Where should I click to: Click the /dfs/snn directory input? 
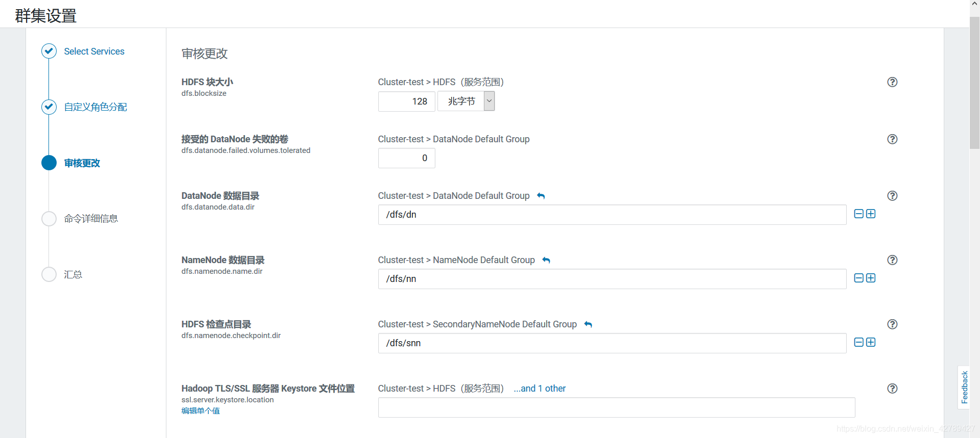(x=612, y=343)
